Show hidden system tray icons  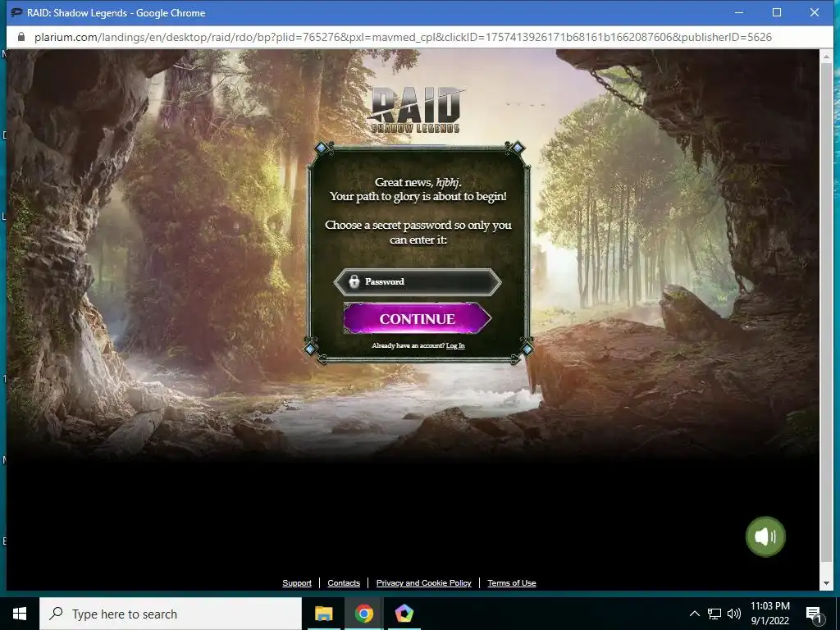pos(694,614)
